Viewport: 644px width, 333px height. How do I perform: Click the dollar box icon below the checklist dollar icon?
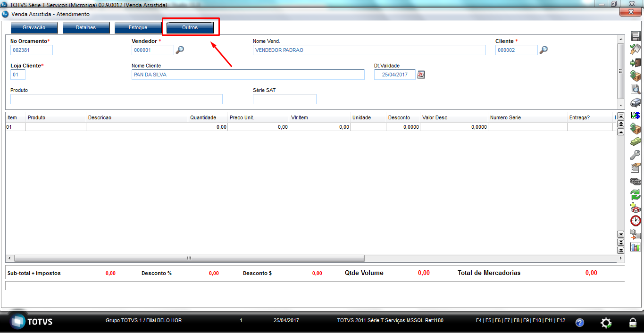[x=636, y=128]
